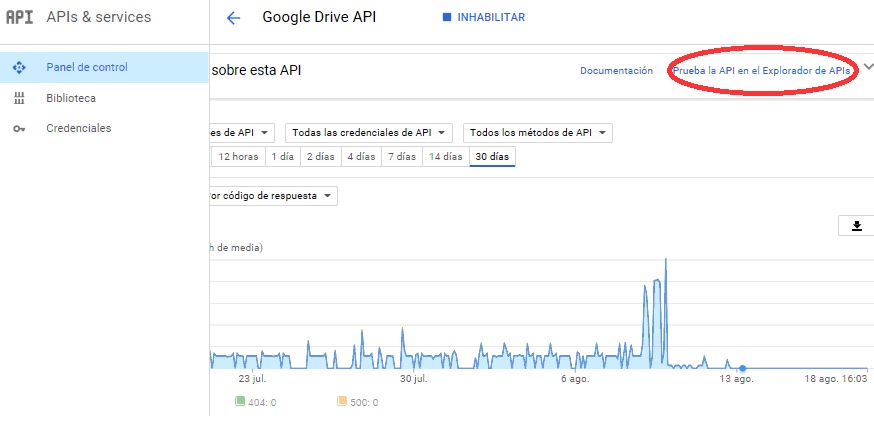Click the 18 ago. 16:03 axis label
Viewport: 874px width, 435px height.
(835, 379)
